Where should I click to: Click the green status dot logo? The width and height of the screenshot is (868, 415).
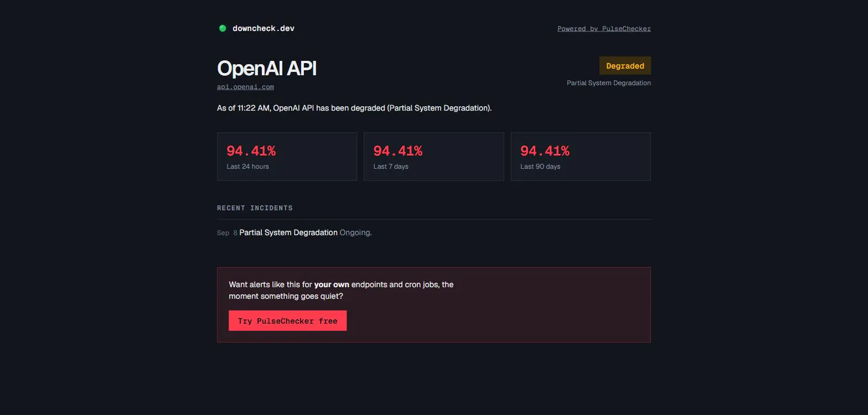click(223, 28)
